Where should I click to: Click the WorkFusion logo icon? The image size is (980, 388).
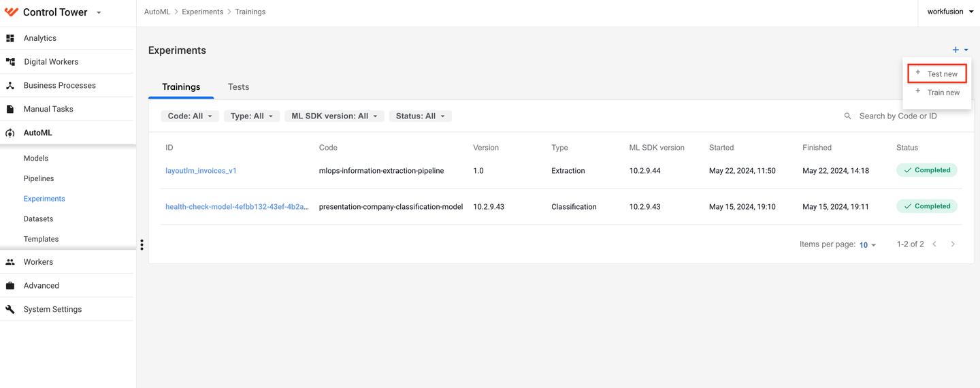click(x=11, y=12)
